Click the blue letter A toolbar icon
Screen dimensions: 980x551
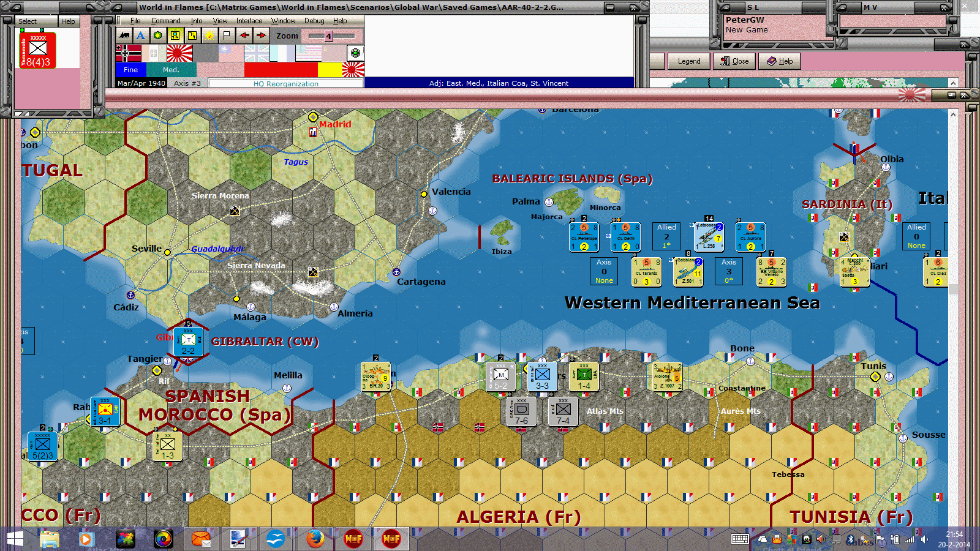pos(141,36)
